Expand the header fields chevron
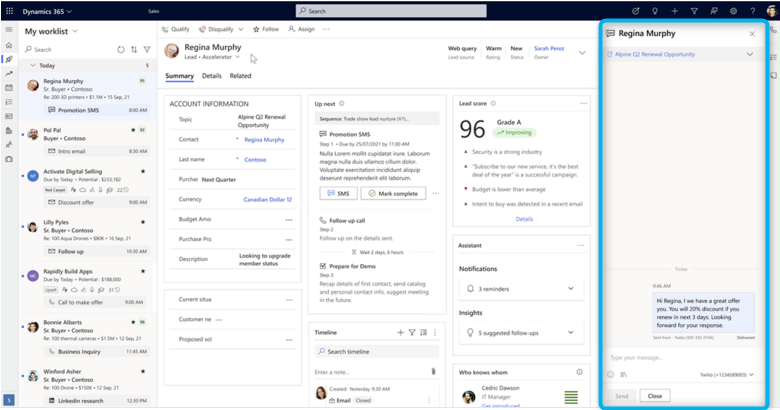This screenshot has width=780, height=410. (x=582, y=53)
